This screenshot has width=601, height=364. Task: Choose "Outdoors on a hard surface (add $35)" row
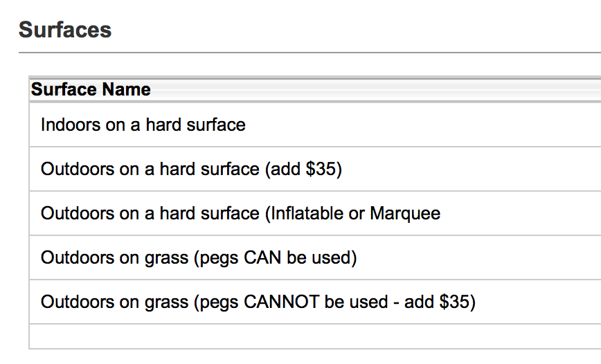click(x=191, y=170)
